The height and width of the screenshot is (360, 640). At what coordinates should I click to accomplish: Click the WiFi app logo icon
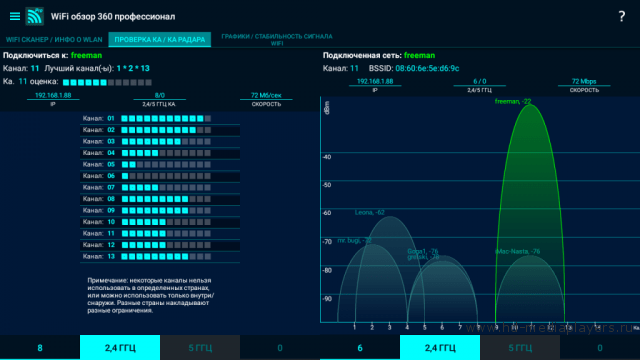tap(35, 16)
